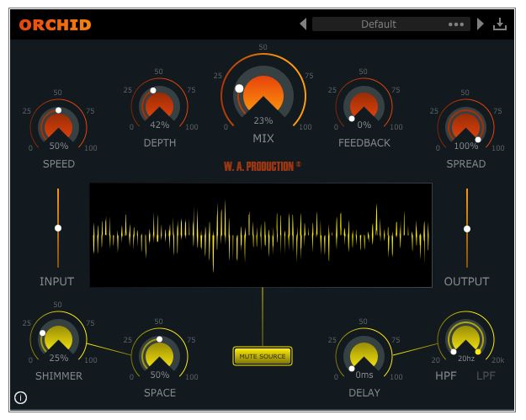Click the 23% Mix value
The height and width of the screenshot is (420, 526).
(263, 120)
